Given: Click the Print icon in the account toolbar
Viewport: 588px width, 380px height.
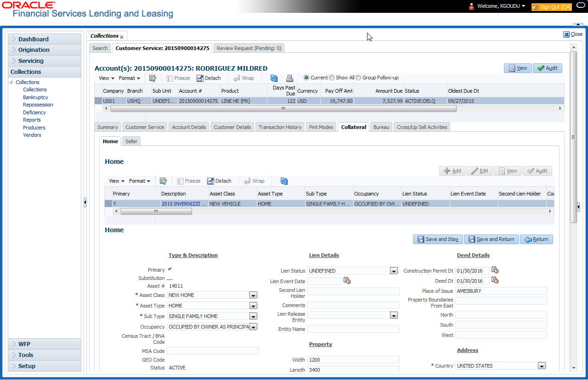Looking at the screenshot, I should pos(289,78).
